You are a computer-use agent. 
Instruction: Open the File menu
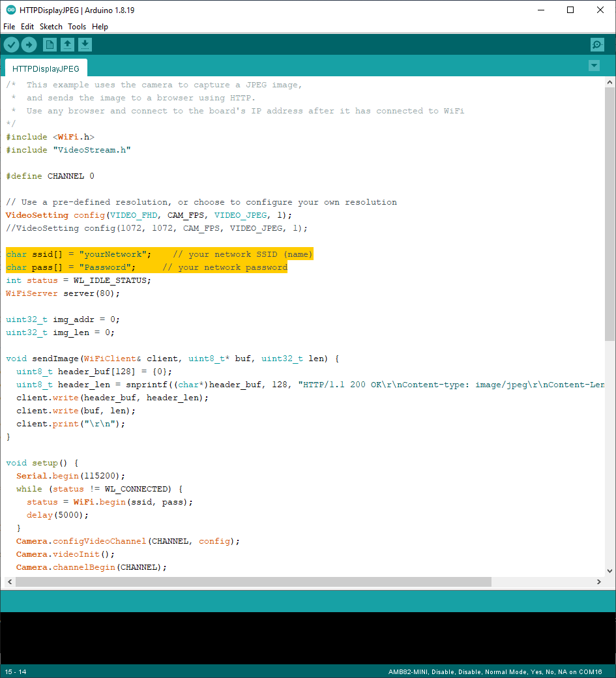[9, 26]
